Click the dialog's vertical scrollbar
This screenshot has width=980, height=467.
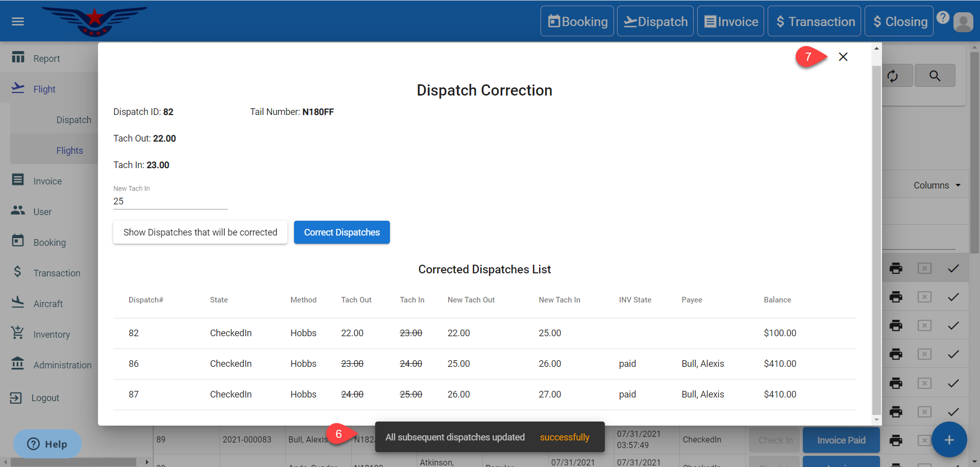pyautogui.click(x=876, y=230)
